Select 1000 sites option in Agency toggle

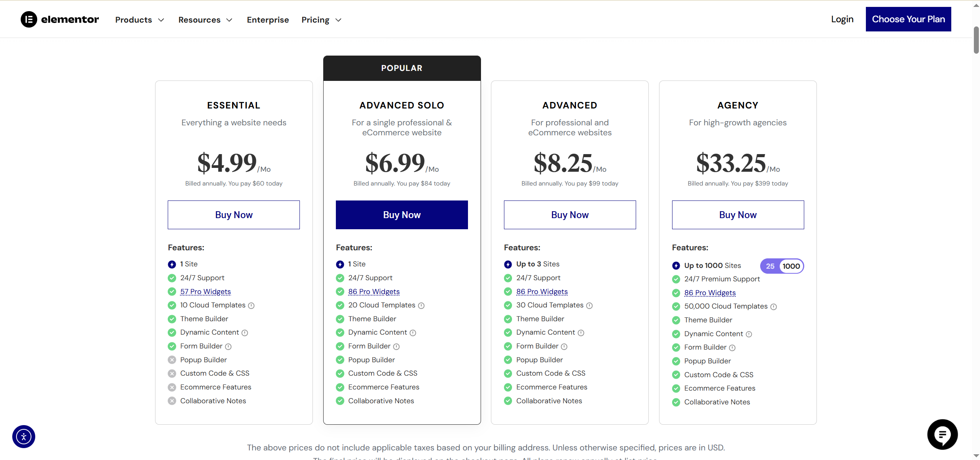[x=791, y=266]
